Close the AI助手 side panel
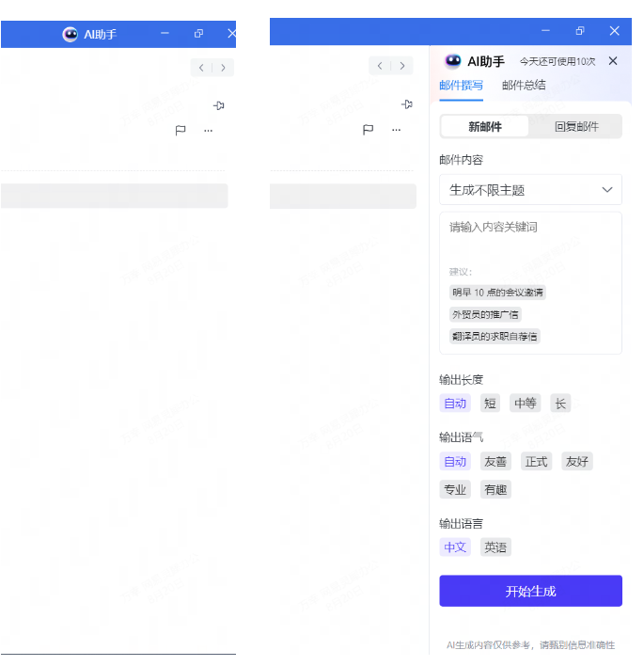This screenshot has height=666, width=644. 613,61
